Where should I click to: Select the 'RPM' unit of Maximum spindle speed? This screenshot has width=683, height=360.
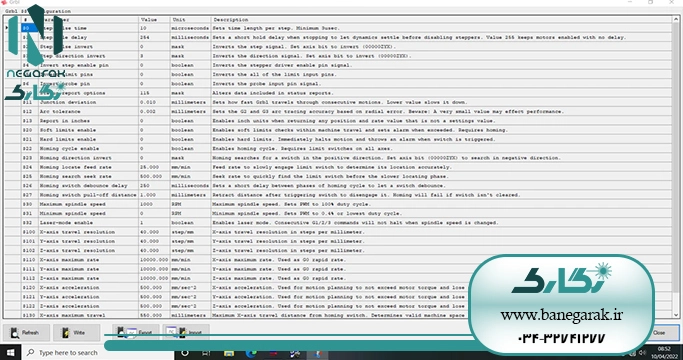coord(190,204)
